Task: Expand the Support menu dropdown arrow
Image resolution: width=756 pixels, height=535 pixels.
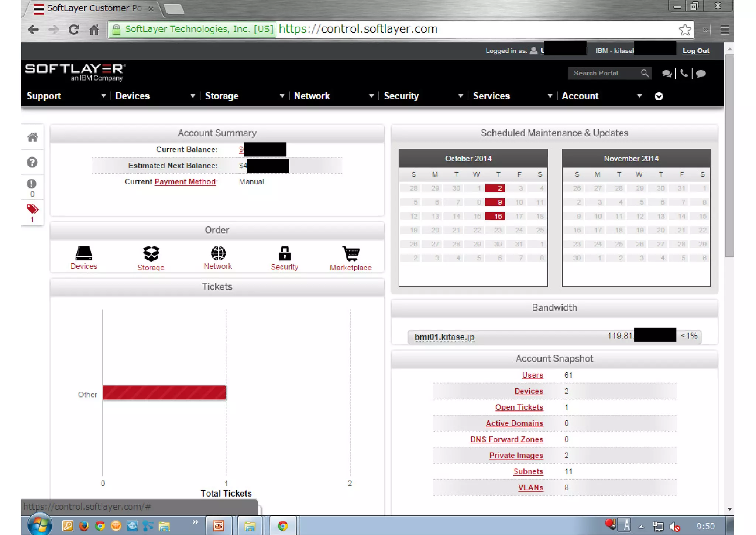Action: pyautogui.click(x=103, y=96)
